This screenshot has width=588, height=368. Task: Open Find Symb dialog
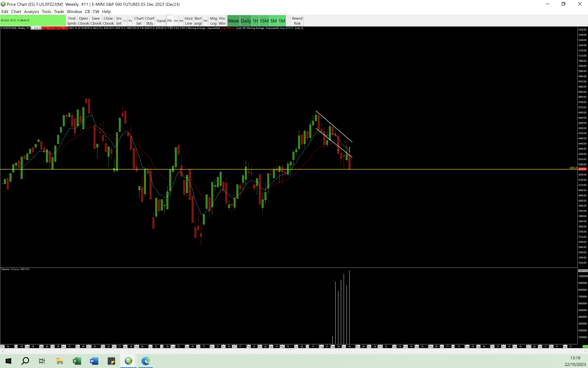72,21
